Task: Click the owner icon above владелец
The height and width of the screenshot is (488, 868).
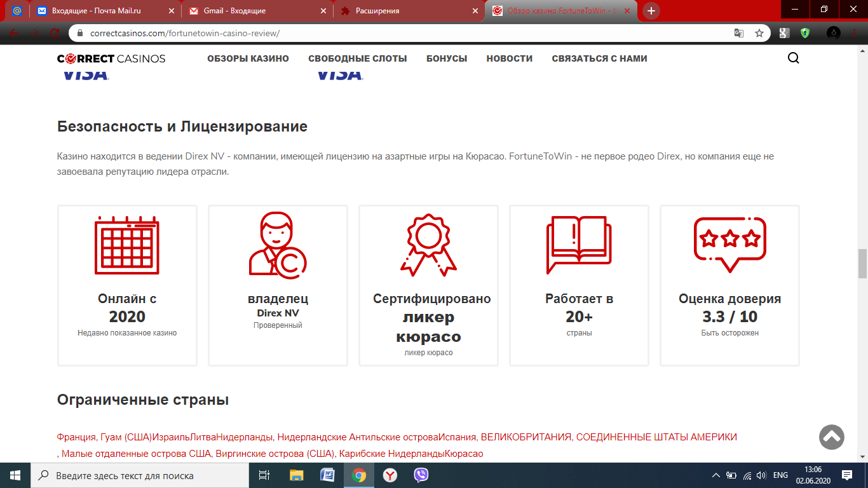Action: point(278,245)
